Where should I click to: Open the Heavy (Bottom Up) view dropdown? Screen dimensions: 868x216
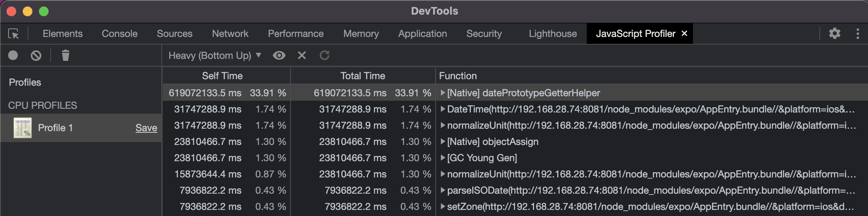pyautogui.click(x=215, y=56)
